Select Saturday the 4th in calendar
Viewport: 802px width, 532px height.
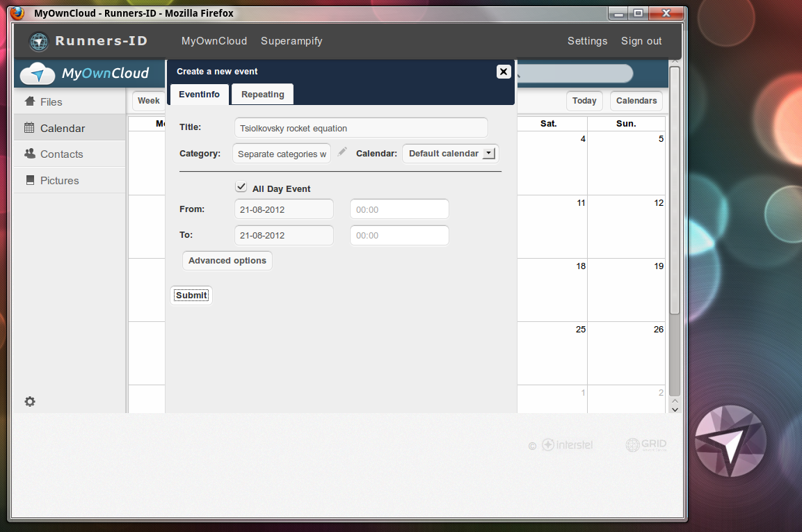click(x=552, y=163)
